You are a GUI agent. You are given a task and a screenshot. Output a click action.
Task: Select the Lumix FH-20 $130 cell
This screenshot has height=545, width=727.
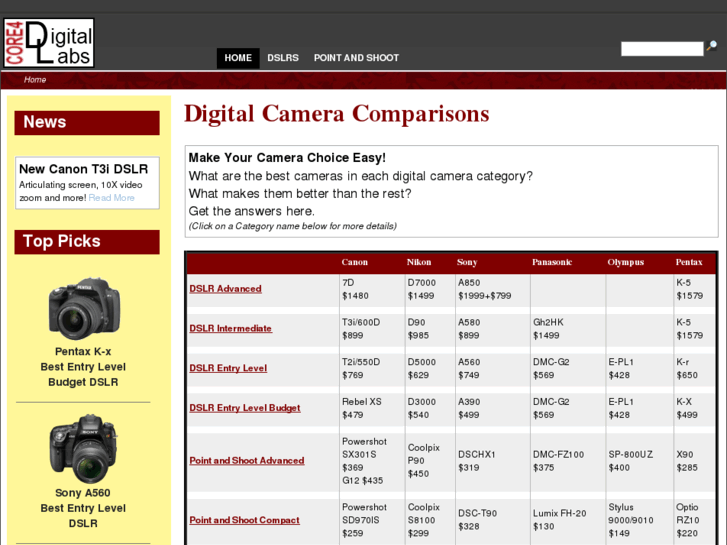(568, 521)
